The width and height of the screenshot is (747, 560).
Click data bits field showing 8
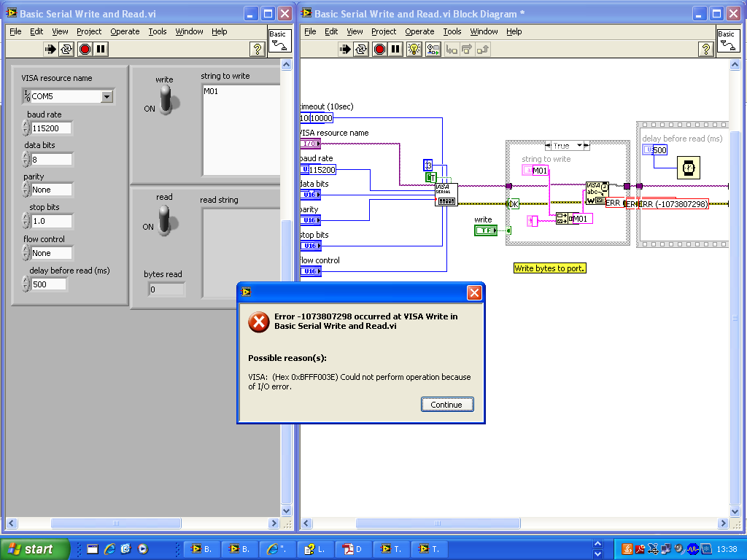coord(52,160)
